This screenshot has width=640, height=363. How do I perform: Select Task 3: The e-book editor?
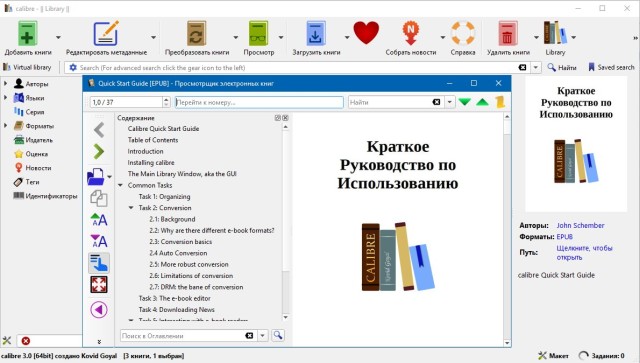(174, 298)
